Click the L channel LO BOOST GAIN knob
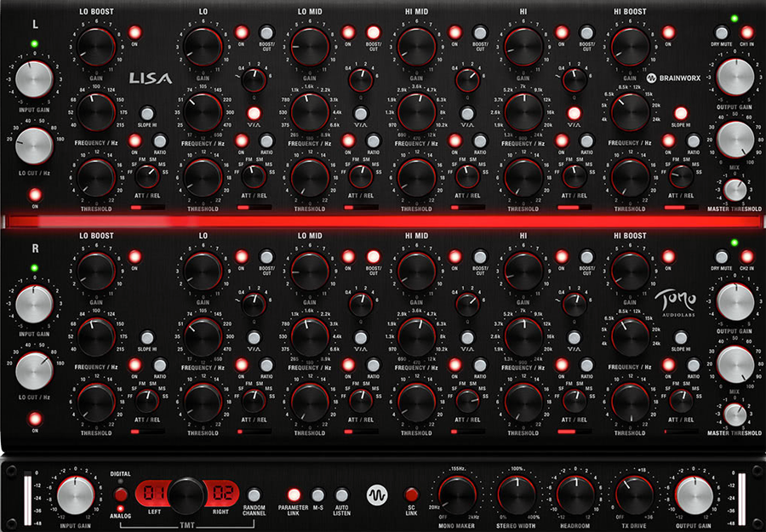Image resolution: width=766 pixels, height=532 pixels. tap(96, 48)
